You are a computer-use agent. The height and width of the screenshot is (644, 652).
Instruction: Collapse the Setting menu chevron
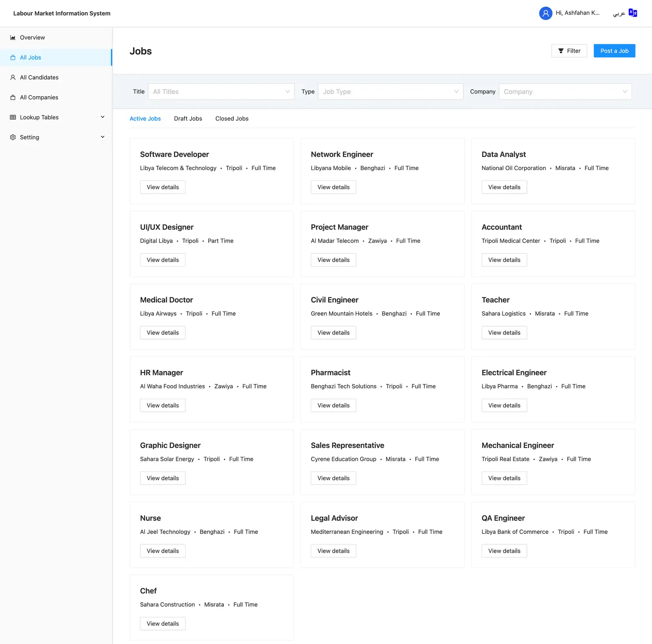coord(103,137)
